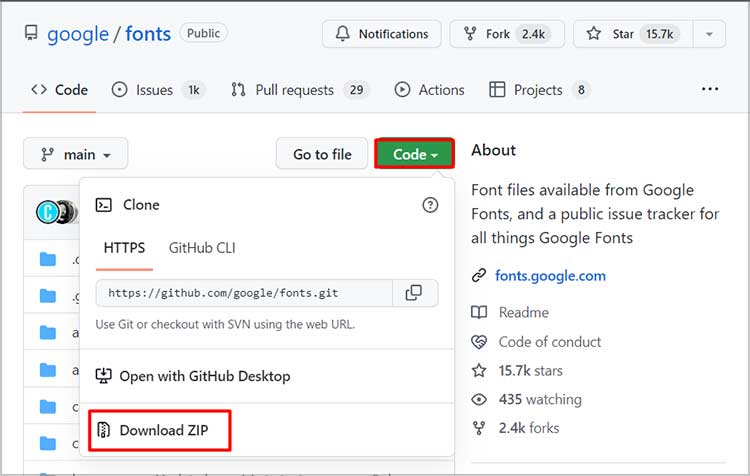Click the Notifications bell button
The width and height of the screenshot is (750, 476).
coord(381,34)
